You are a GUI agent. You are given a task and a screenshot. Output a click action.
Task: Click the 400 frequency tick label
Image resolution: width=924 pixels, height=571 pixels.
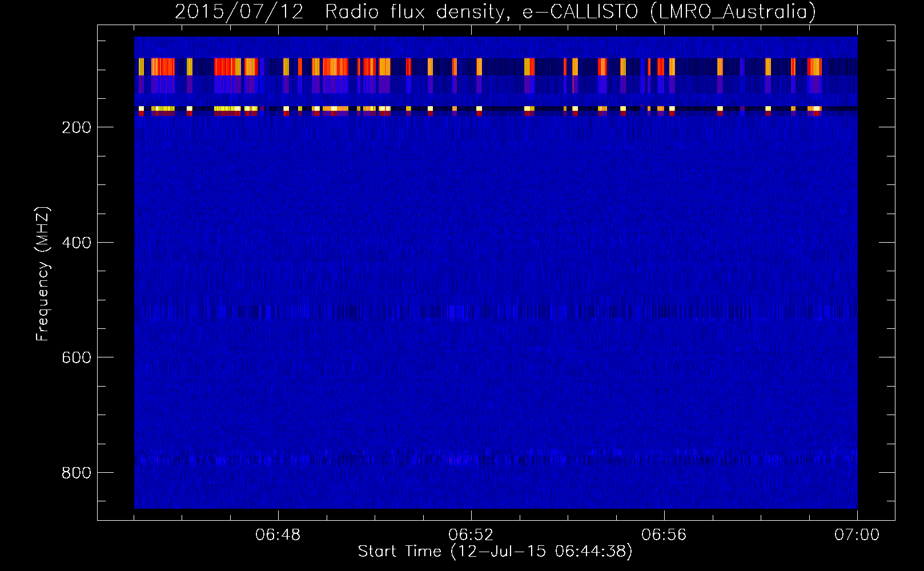(x=76, y=243)
